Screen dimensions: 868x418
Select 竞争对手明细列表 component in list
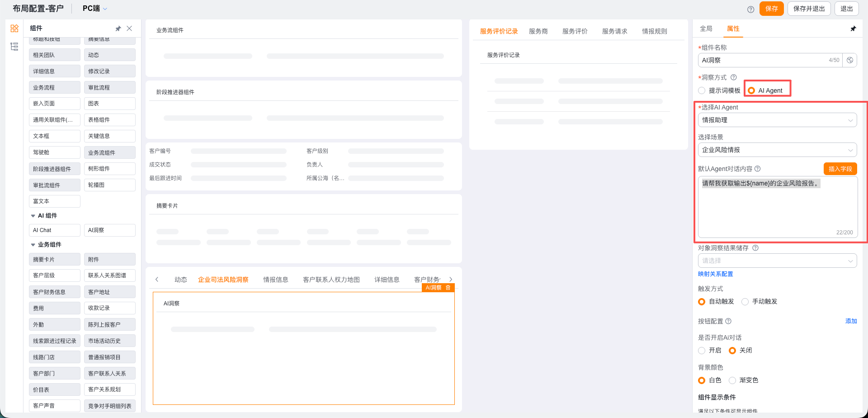pyautogui.click(x=110, y=406)
